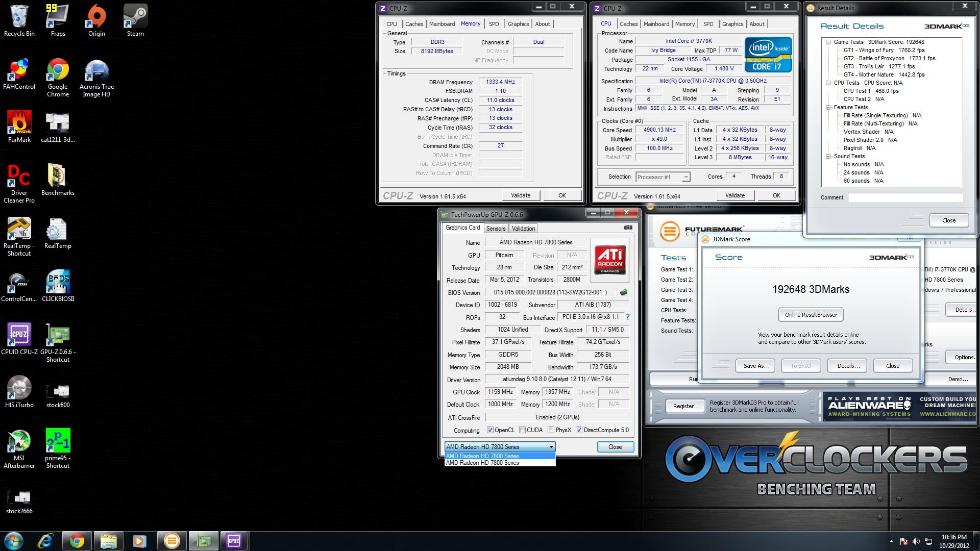Click Details in the 3DMark Score dialog
Screen dimensions: 980x551
pyautogui.click(x=848, y=366)
